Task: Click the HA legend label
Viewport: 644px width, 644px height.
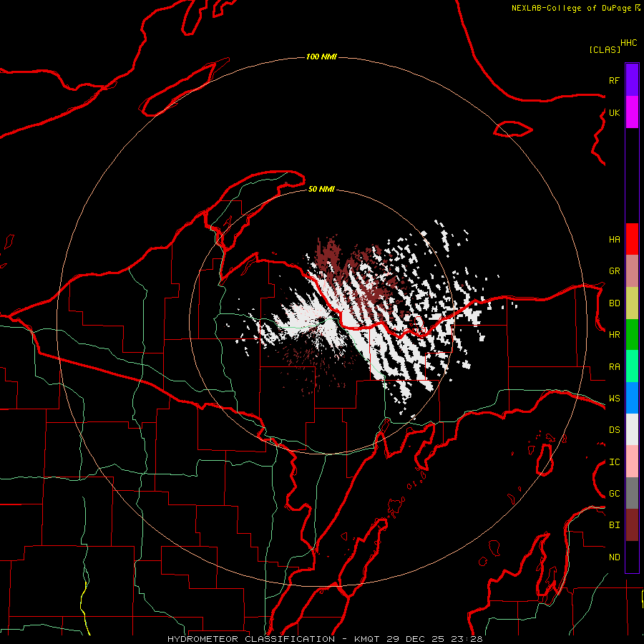Action: coord(614,240)
